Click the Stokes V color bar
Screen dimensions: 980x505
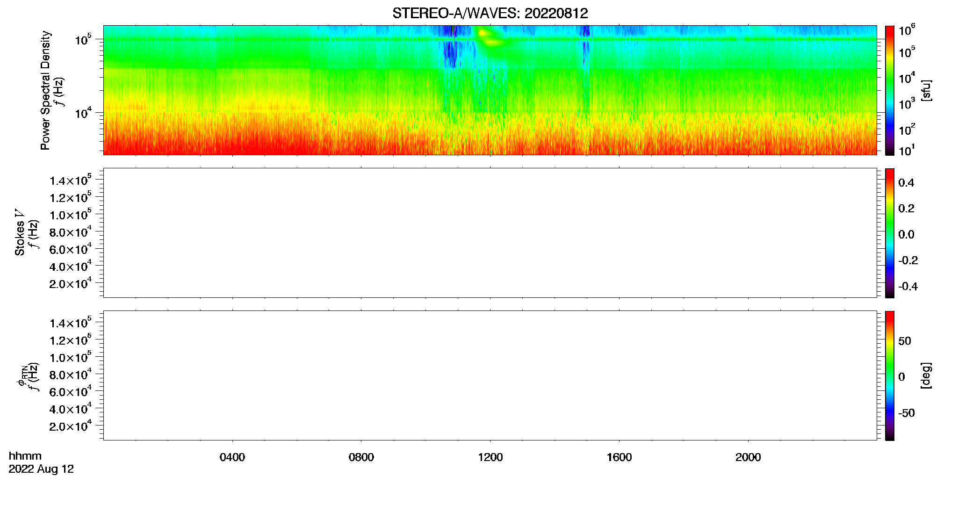tap(890, 233)
